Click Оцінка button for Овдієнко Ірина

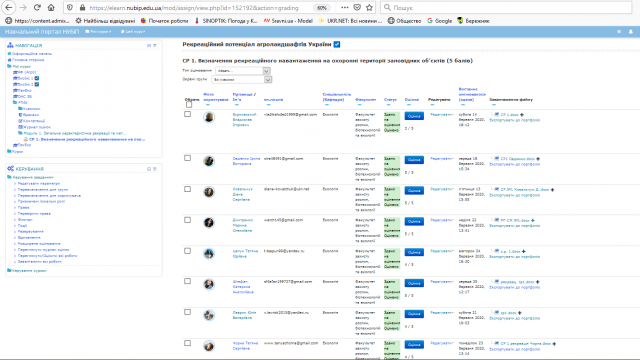(414, 160)
